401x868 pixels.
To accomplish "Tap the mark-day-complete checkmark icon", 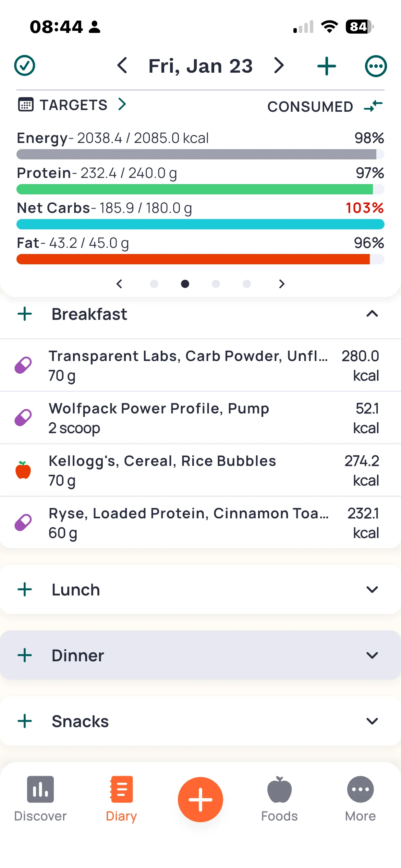I will coord(25,65).
